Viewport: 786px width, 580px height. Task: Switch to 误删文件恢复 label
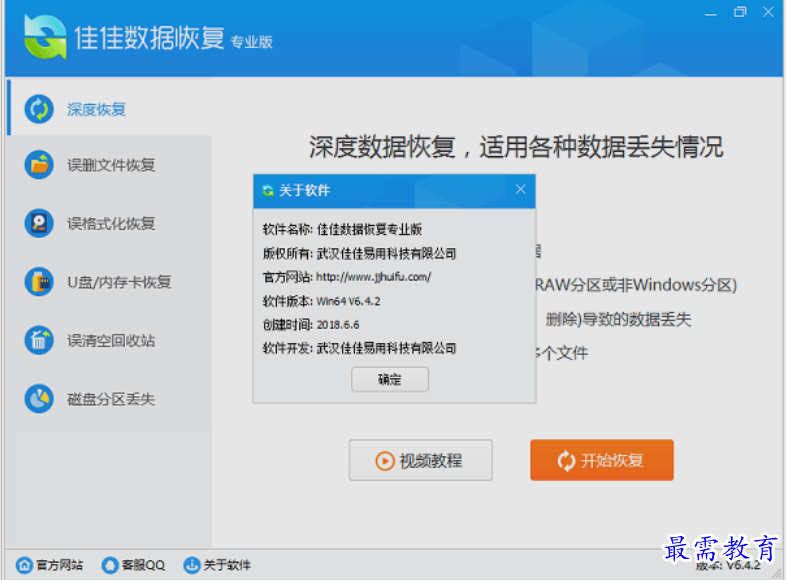(x=111, y=165)
